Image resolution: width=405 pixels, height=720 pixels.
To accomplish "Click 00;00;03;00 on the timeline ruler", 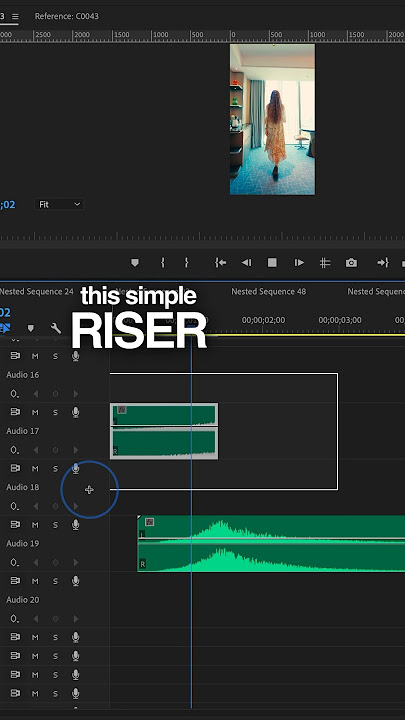I will pyautogui.click(x=340, y=320).
